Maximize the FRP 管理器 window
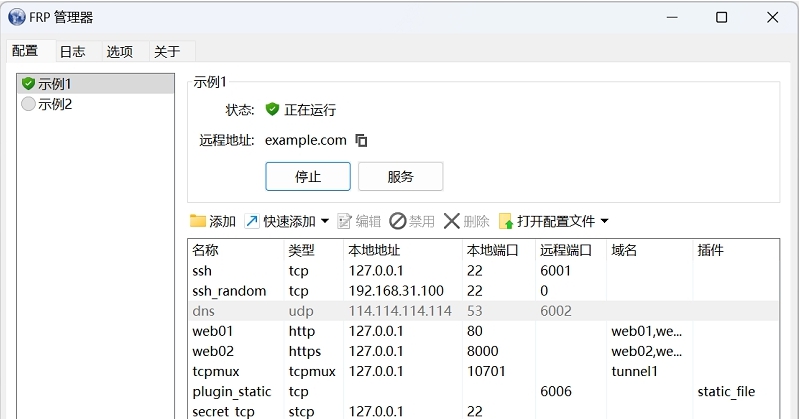The width and height of the screenshot is (802, 419). (721, 17)
